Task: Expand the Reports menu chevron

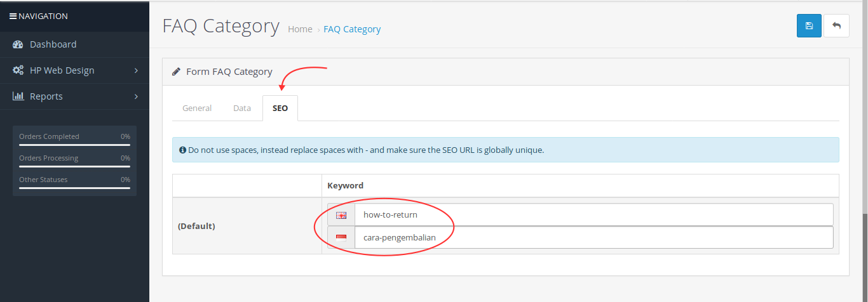Action: point(136,96)
